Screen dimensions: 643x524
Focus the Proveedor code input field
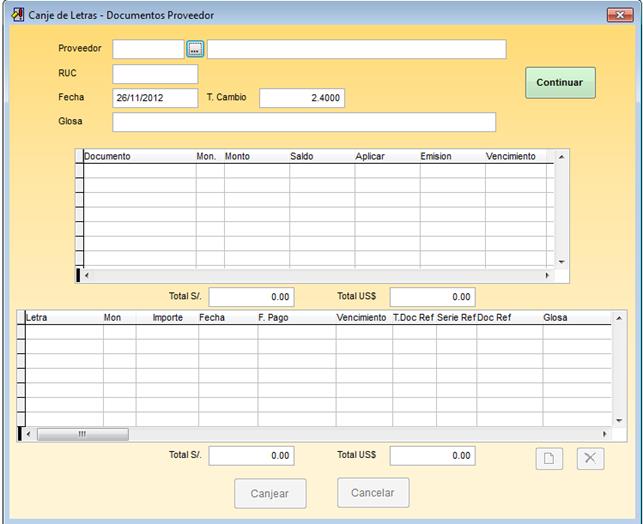[148, 49]
